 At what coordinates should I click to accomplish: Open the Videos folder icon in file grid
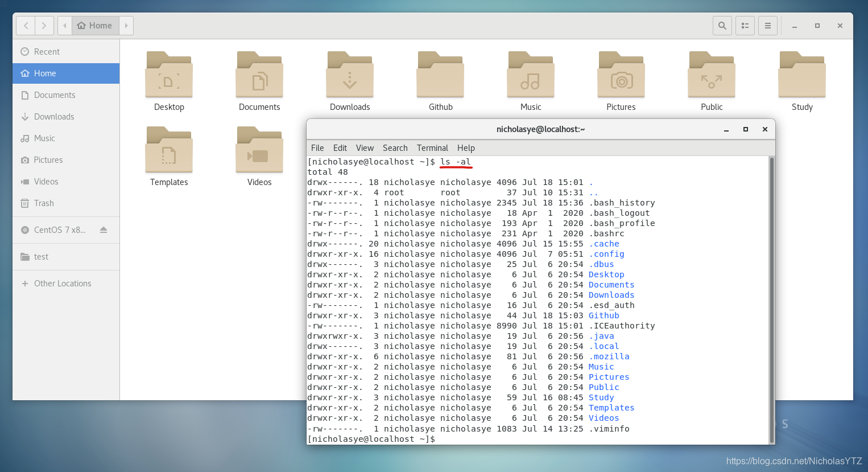point(259,150)
